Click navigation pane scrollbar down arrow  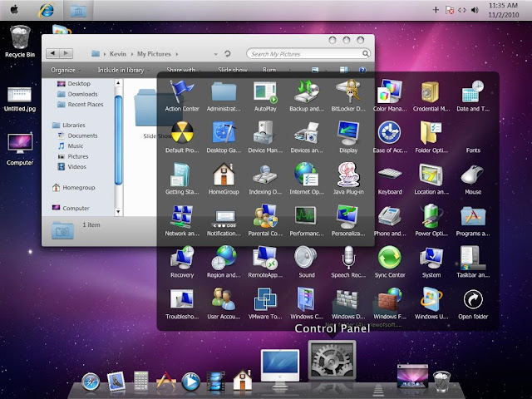pos(118,212)
